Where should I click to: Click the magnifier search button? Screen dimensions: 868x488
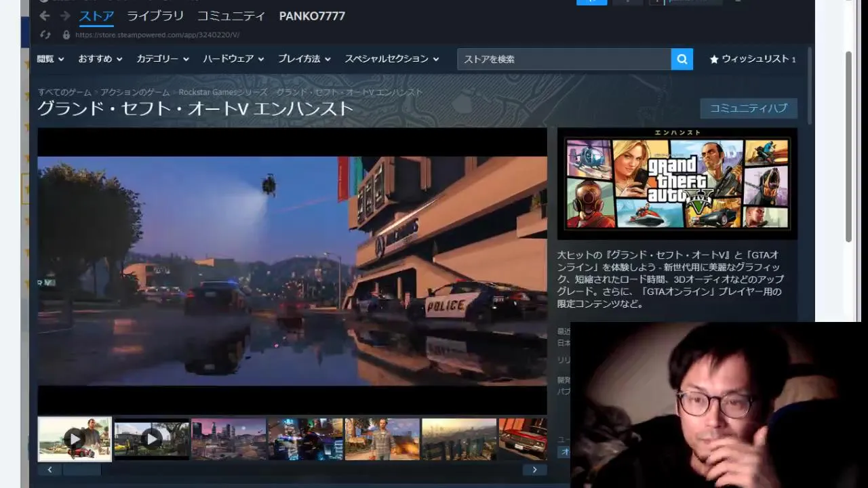pyautogui.click(x=682, y=59)
